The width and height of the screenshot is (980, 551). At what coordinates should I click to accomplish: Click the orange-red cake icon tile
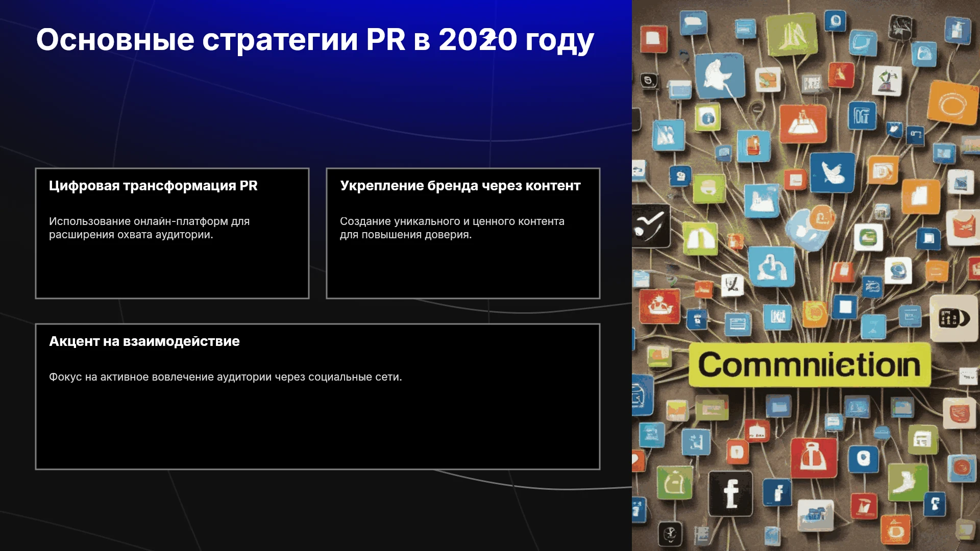803,124
